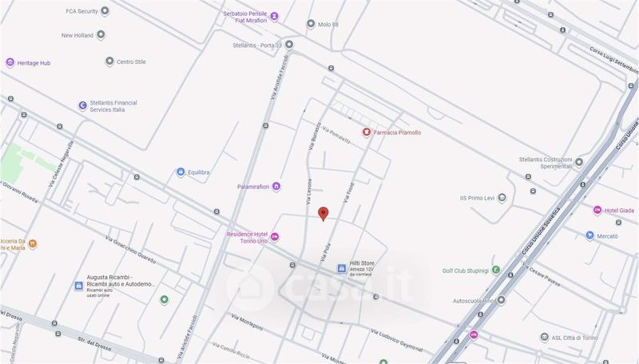Open the Augusta Ricambi store icon
Viewport: 639px width, 364px height.
[78, 286]
